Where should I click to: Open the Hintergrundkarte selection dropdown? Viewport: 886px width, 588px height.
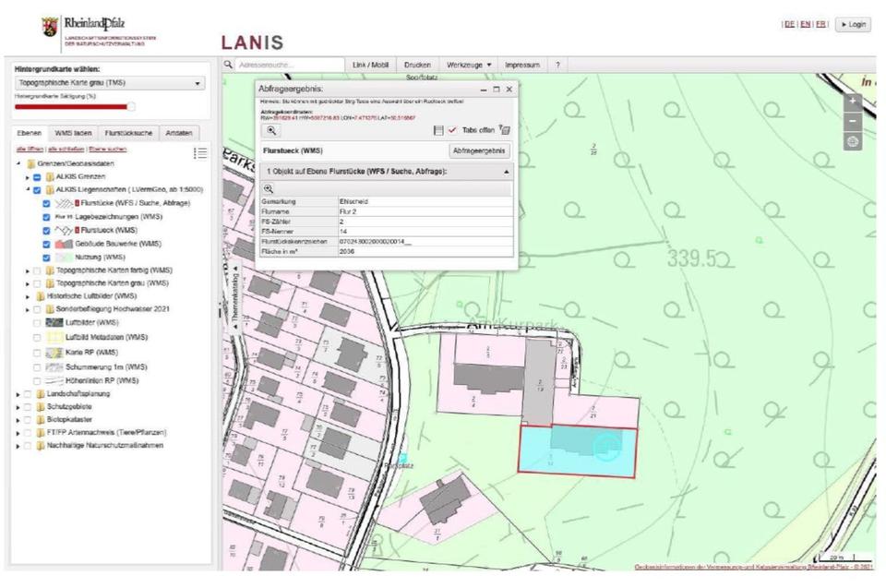(110, 83)
